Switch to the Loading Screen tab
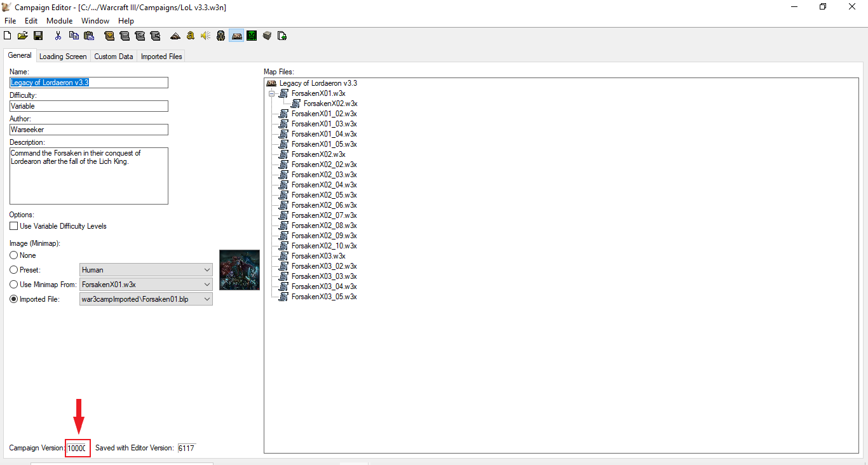 tap(63, 57)
